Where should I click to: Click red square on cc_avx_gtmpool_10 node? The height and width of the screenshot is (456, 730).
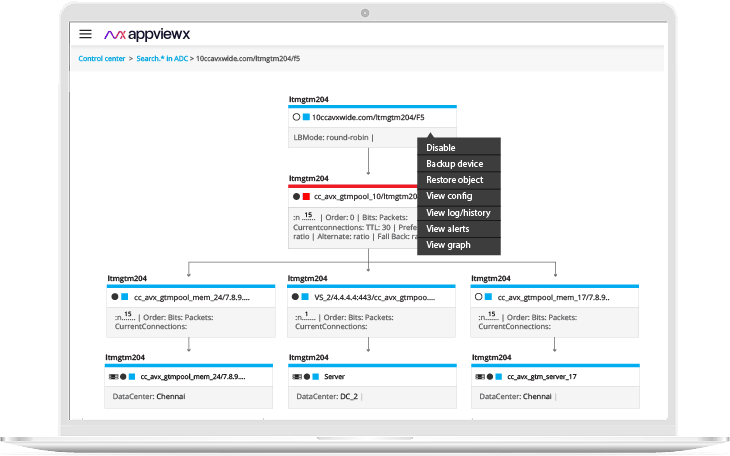coord(307,197)
